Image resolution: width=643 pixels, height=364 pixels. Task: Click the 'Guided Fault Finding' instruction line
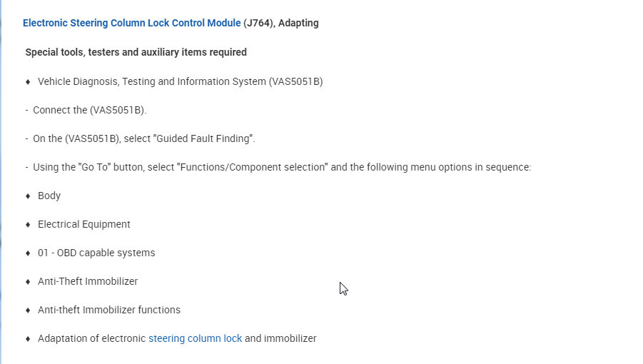(x=143, y=138)
